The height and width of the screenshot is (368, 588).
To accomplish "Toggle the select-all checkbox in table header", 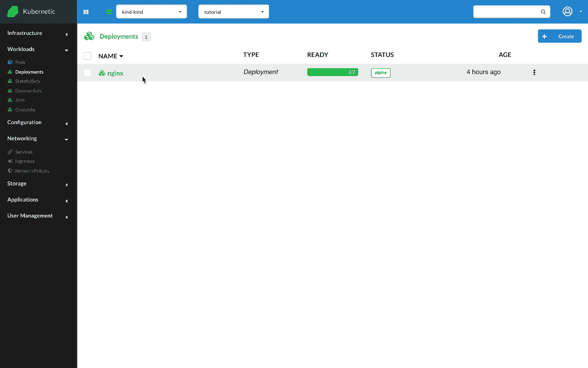I will tap(88, 55).
